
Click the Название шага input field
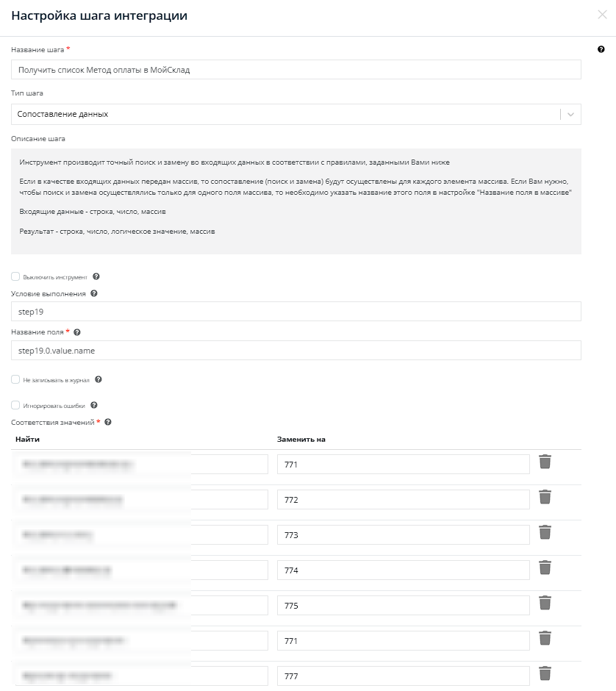(x=296, y=70)
